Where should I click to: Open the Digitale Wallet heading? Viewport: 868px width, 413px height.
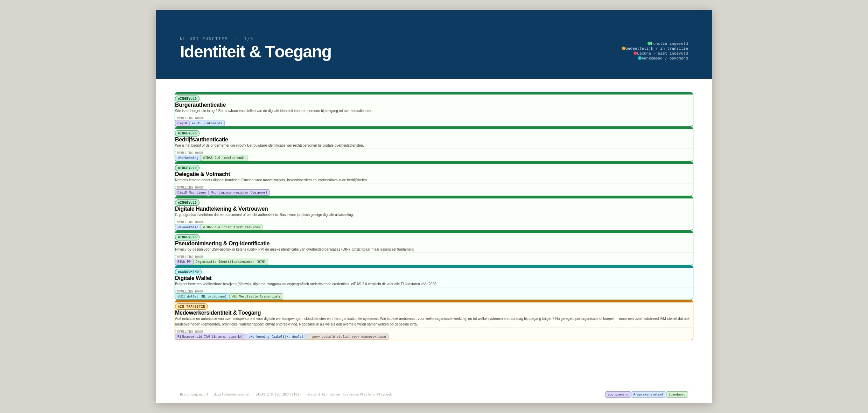[193, 278]
